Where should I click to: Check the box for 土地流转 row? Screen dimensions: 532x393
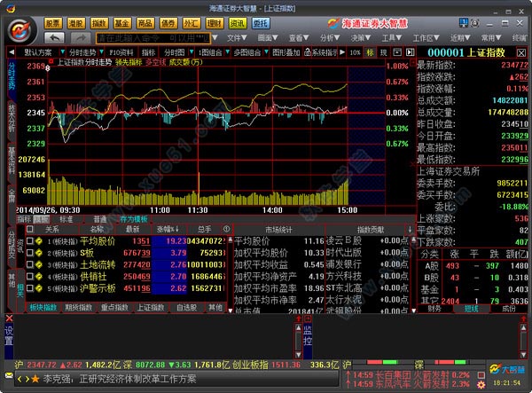(x=30, y=264)
